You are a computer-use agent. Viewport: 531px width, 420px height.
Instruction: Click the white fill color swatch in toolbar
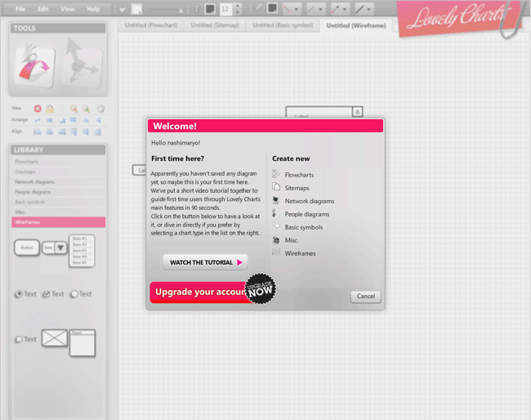pos(136,9)
